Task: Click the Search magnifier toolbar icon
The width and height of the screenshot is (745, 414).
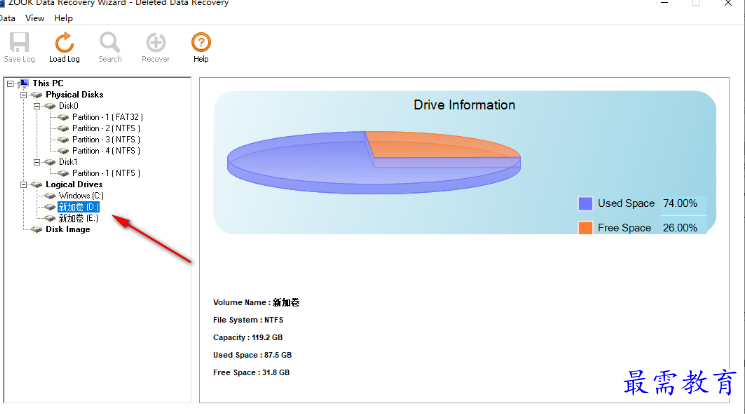Action: pyautogui.click(x=110, y=42)
